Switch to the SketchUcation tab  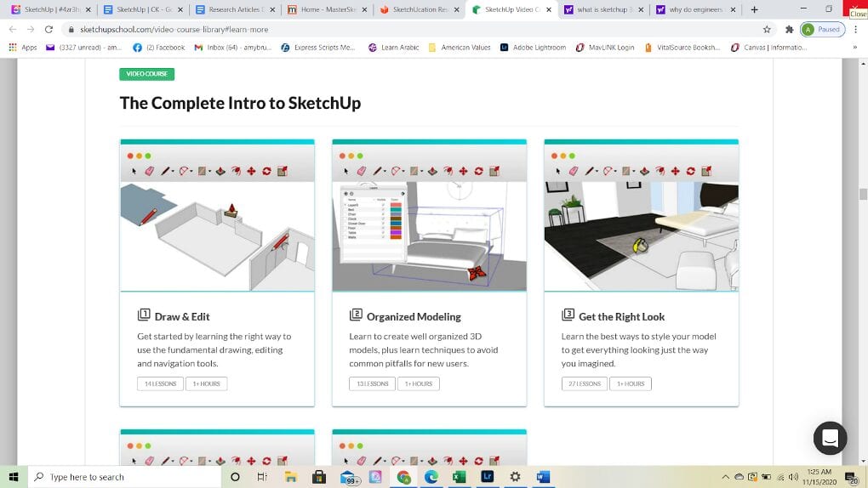coord(420,9)
